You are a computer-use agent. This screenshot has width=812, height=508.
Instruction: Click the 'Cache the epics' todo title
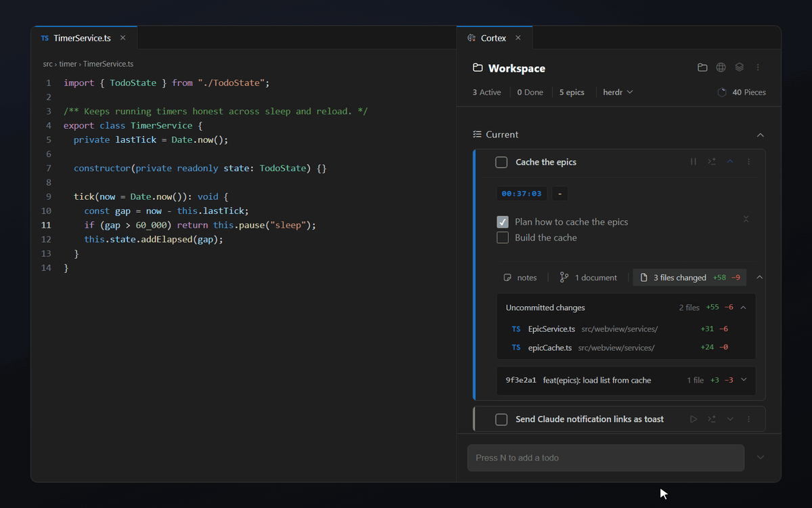(546, 162)
